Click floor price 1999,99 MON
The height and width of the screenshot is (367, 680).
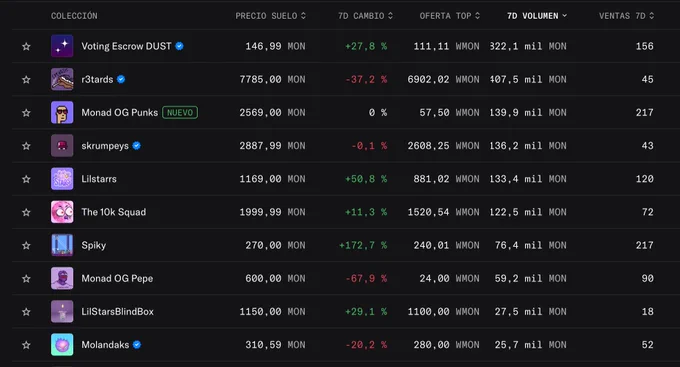tap(272, 212)
